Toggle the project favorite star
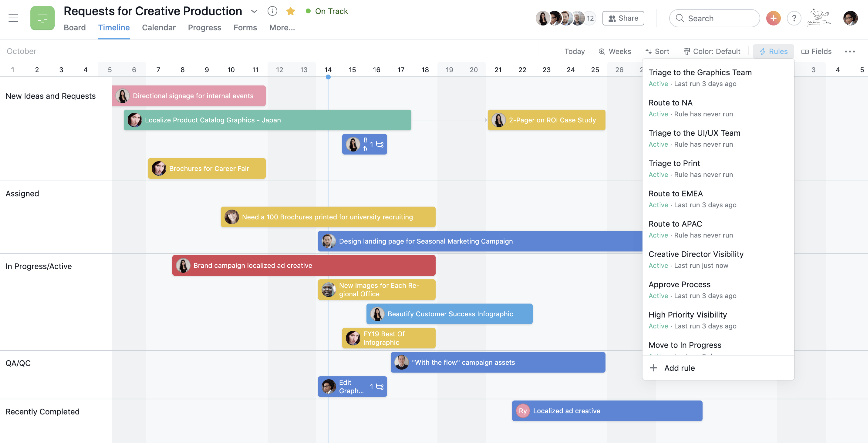 click(290, 11)
